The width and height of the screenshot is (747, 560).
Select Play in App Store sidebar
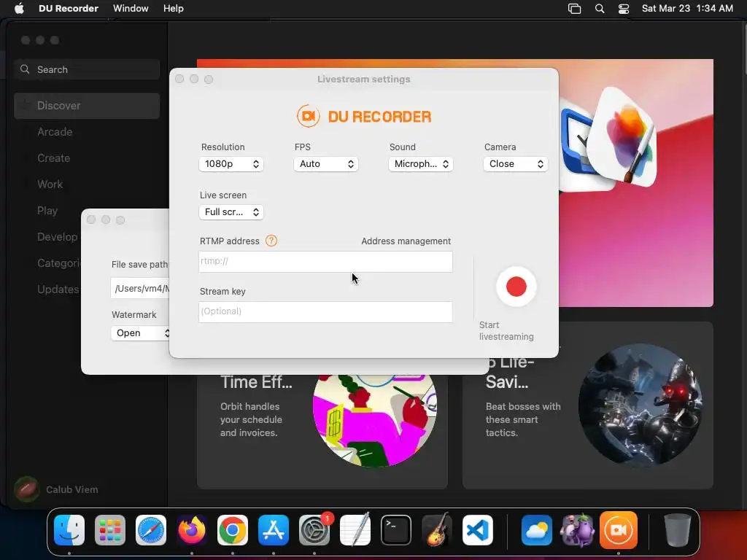tap(47, 211)
